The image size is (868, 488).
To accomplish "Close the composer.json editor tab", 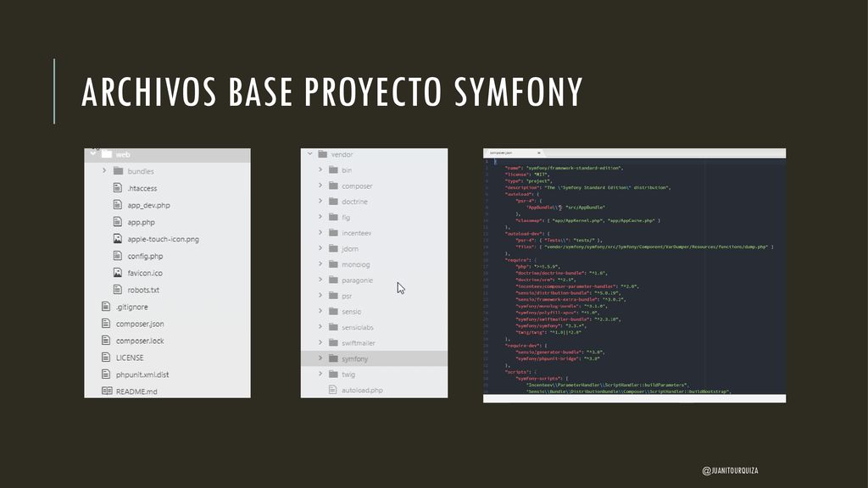I will (x=538, y=152).
